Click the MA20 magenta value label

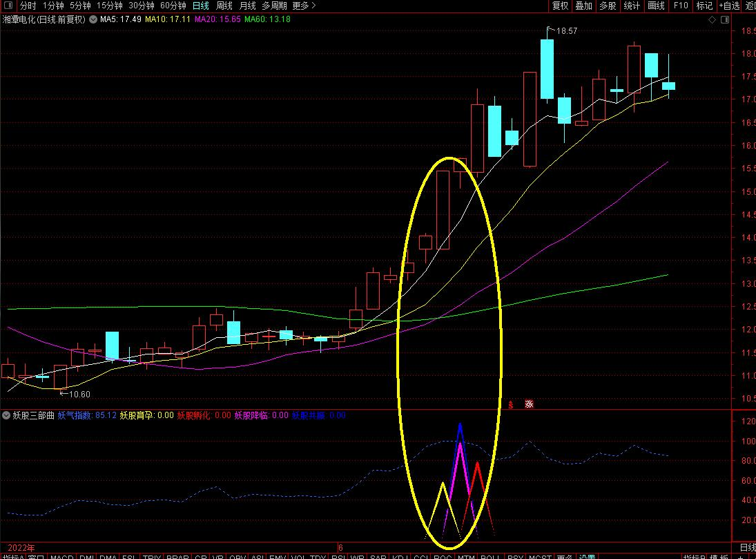[217, 19]
